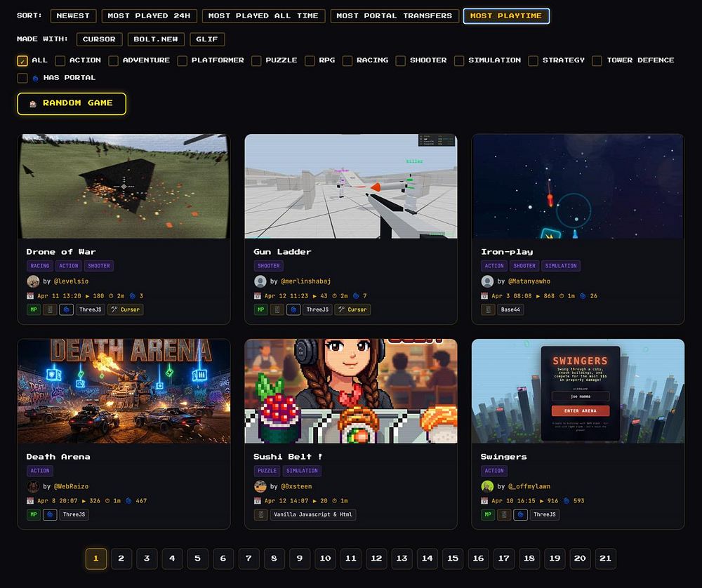Filter games made with Glif

(x=207, y=39)
